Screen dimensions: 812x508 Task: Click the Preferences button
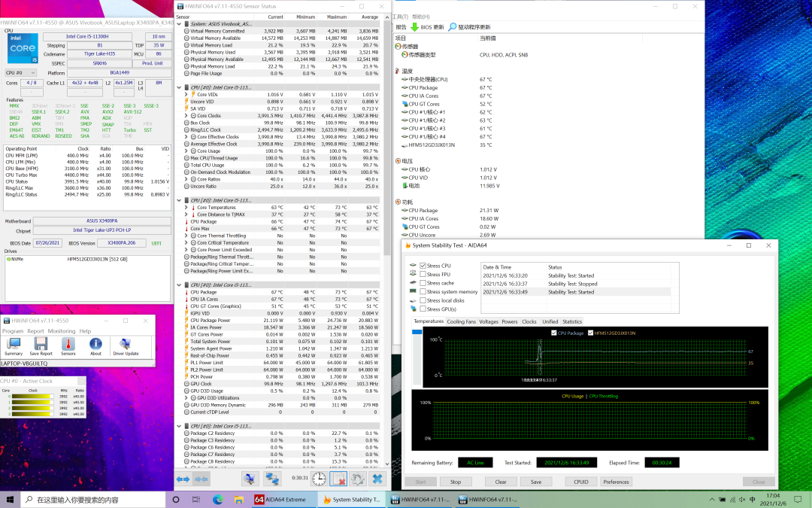[x=616, y=482]
